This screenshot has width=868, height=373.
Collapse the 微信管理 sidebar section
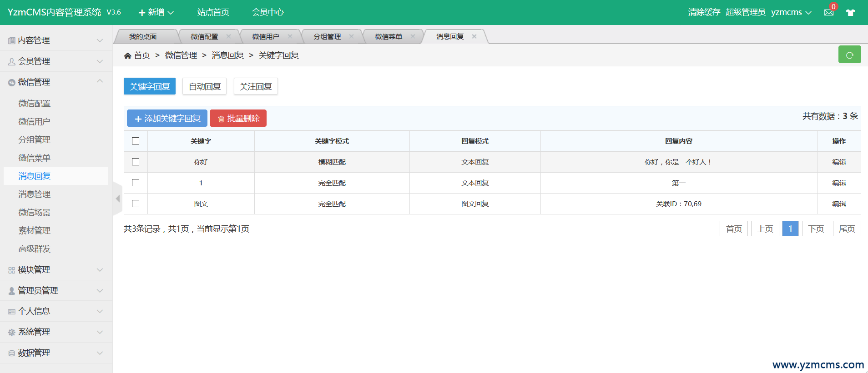tap(56, 82)
